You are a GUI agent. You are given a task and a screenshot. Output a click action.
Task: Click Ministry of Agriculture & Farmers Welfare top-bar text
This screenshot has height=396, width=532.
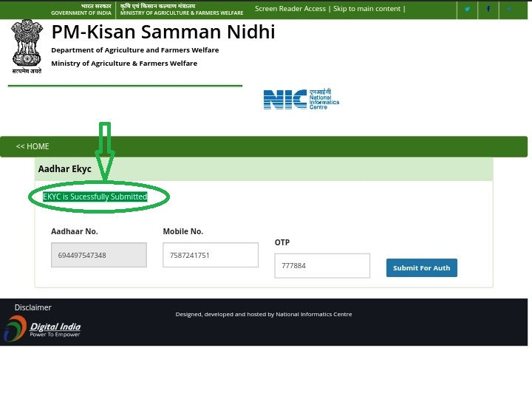(x=182, y=13)
